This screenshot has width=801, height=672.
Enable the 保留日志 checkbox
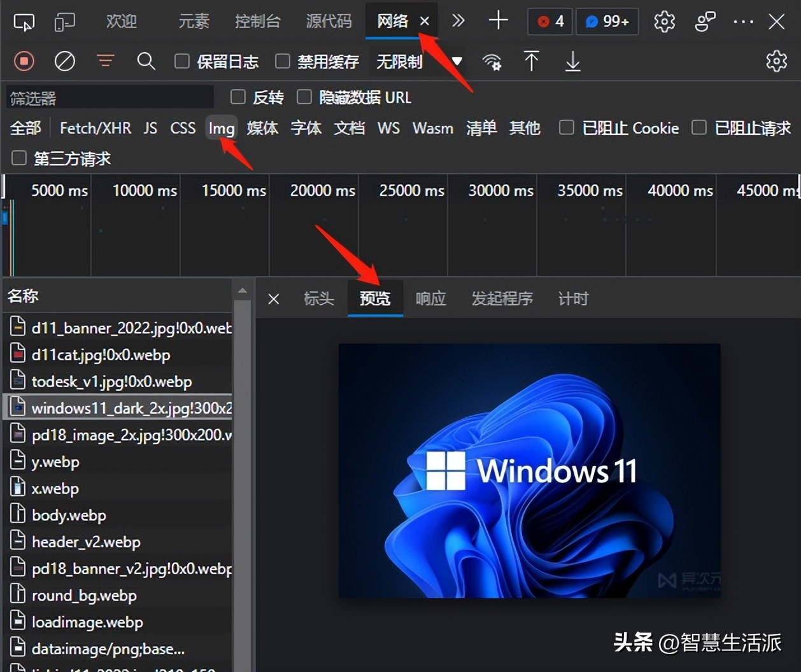coord(181,61)
